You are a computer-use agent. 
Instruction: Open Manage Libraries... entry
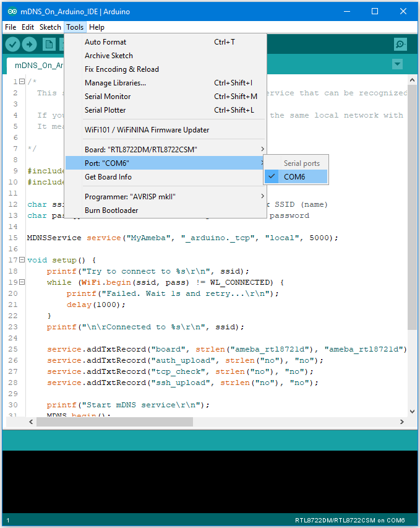pyautogui.click(x=165, y=83)
